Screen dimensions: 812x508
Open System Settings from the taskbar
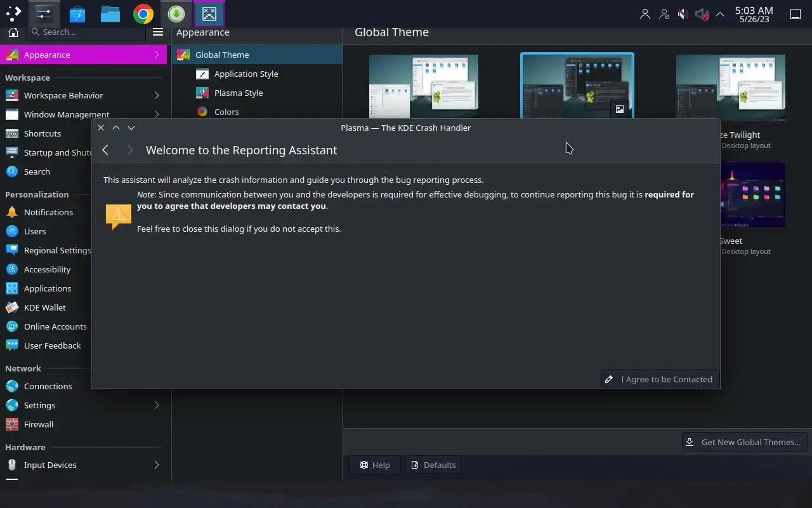coord(44,13)
